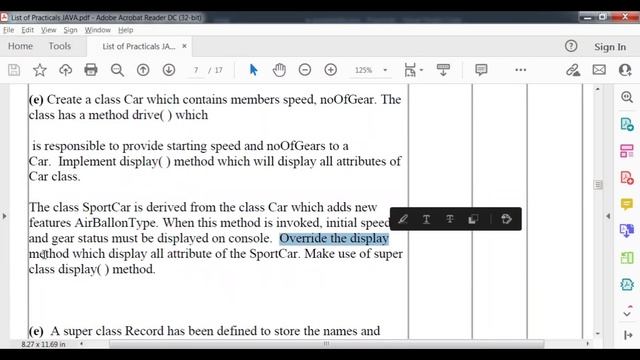
Task: Open the 125% zoom level dropdown
Action: tap(385, 70)
